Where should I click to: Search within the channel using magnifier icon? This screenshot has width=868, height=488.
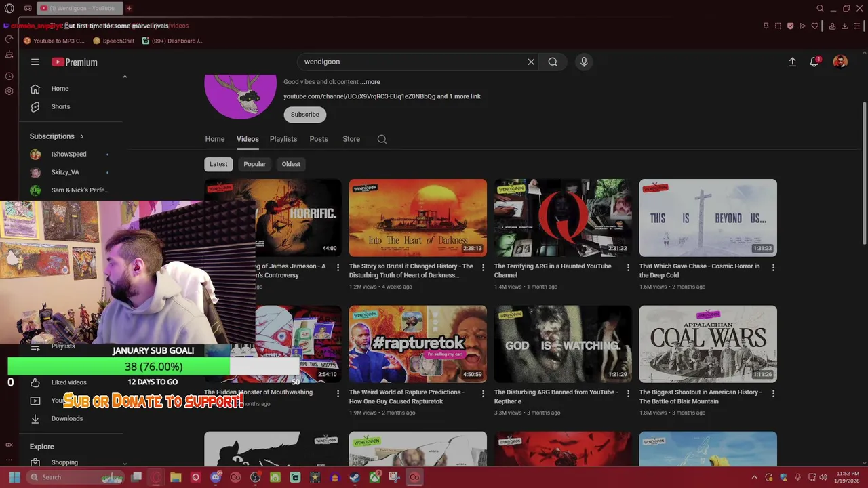pos(382,139)
